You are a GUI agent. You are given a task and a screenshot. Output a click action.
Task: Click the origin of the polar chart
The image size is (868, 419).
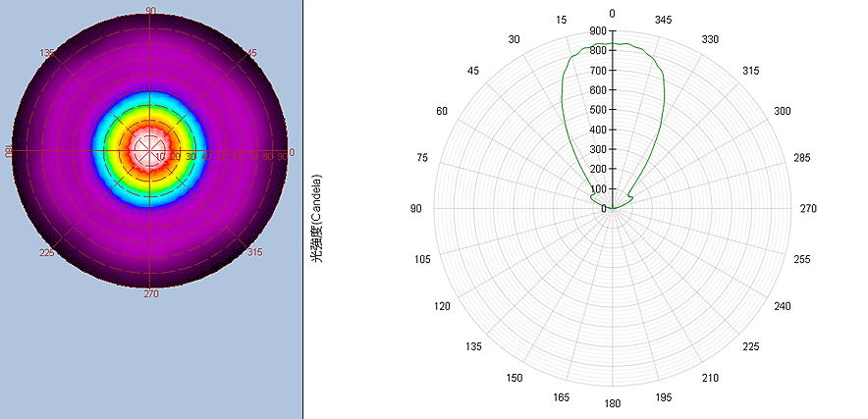tap(613, 208)
